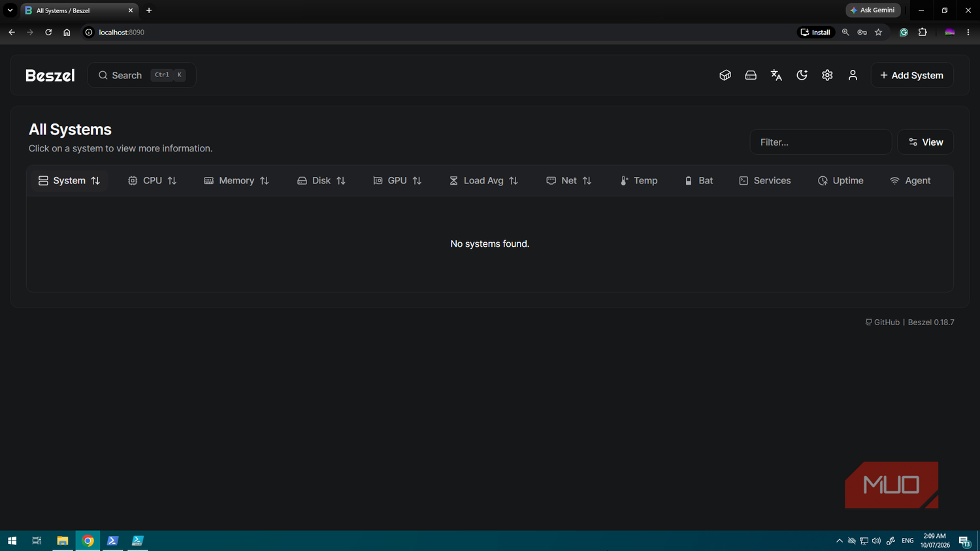Viewport: 980px width, 551px height.
Task: Open the password key icon
Action: coord(862,32)
